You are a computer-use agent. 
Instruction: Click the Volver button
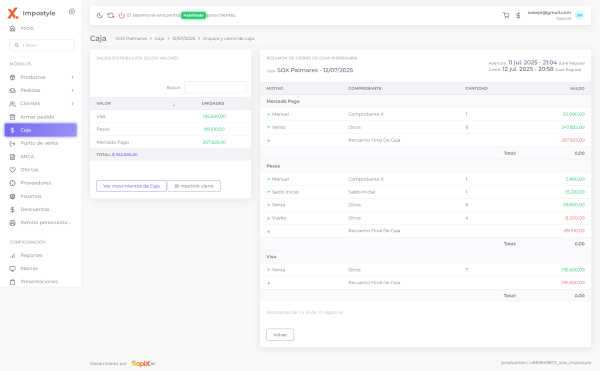click(280, 335)
